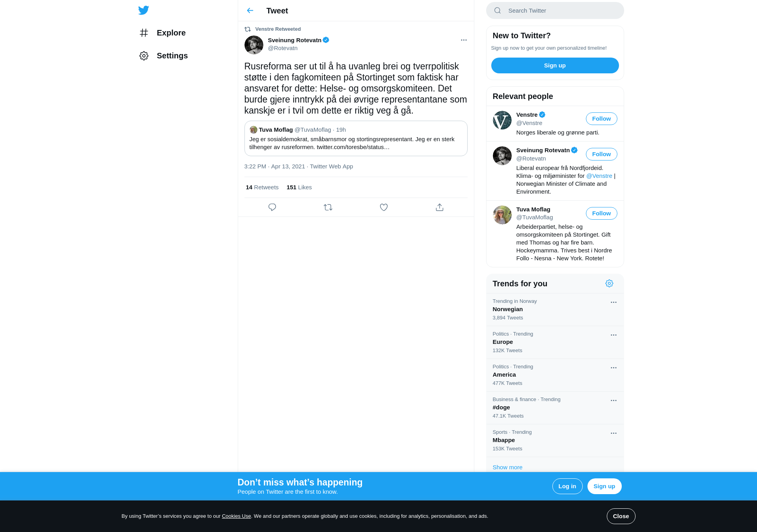
Task: Reply to the tweet via comment icon
Action: tap(272, 207)
